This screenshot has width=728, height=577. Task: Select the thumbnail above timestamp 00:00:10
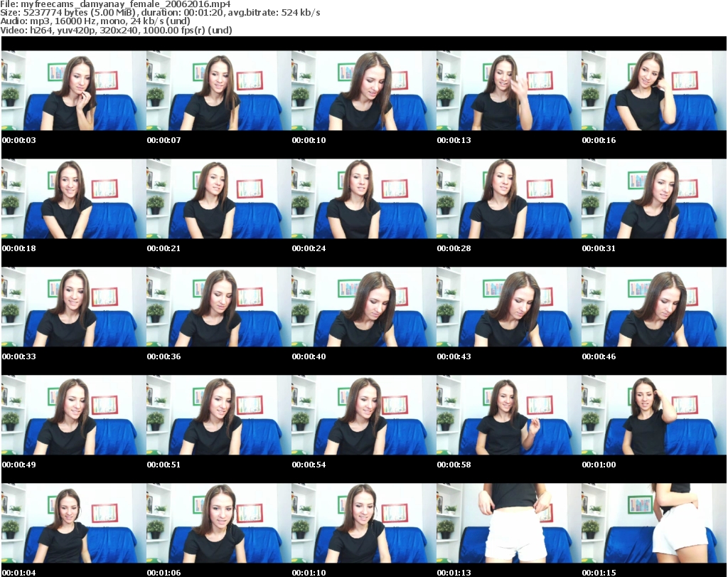(x=364, y=90)
